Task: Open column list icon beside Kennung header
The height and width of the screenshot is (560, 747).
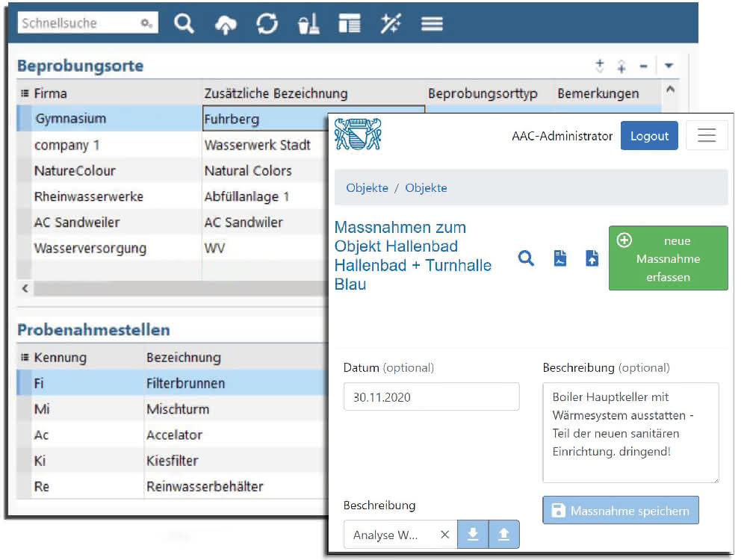Action: (x=25, y=357)
